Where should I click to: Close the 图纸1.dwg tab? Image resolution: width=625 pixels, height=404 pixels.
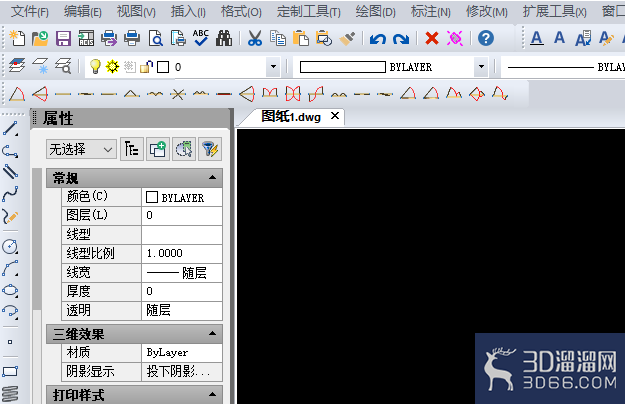point(335,116)
